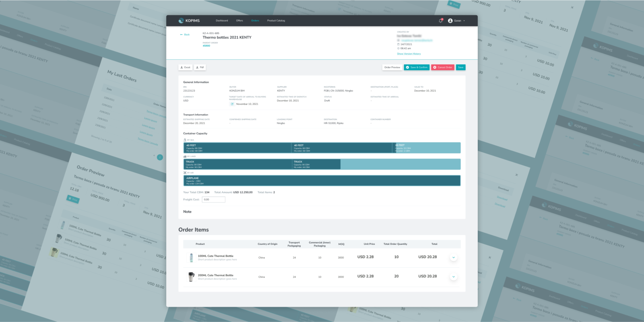The image size is (644, 322).
Task: Go back with the Back link
Action: [x=185, y=35]
